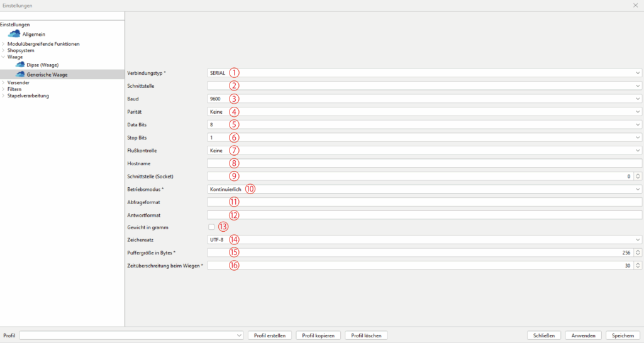Click the Profil erstellen button
The height and width of the screenshot is (343, 644).
pyautogui.click(x=270, y=335)
